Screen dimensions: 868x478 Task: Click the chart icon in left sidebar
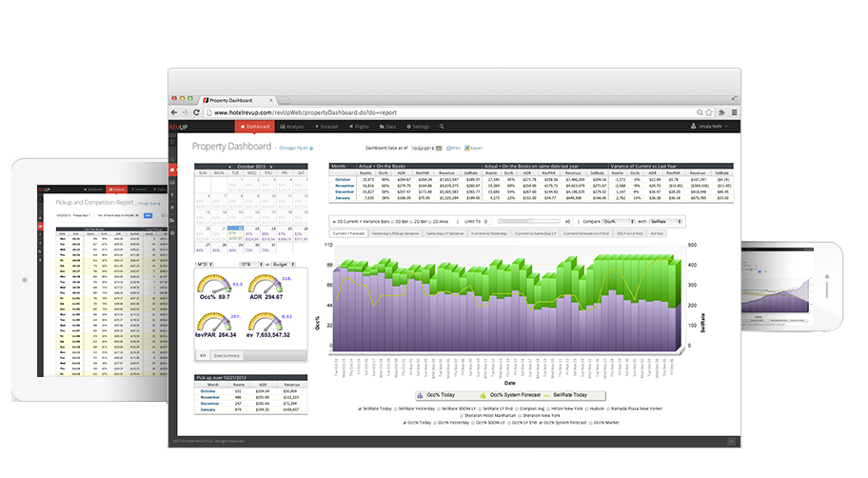(x=172, y=182)
